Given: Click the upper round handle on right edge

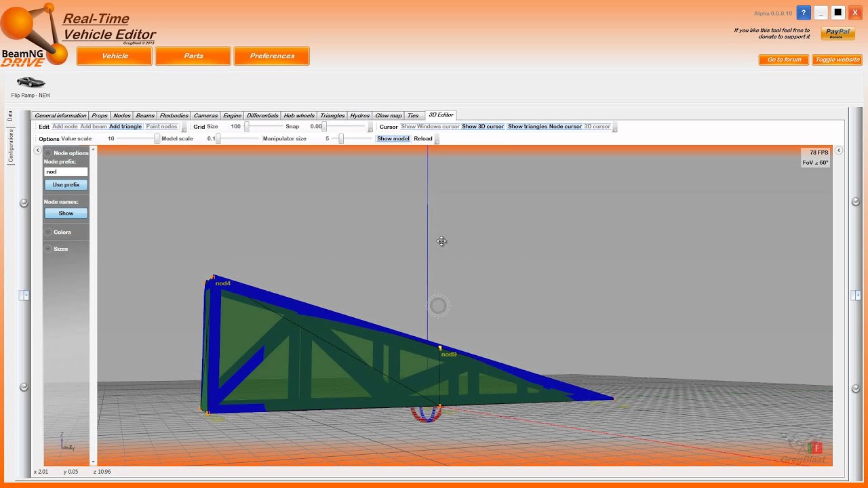Looking at the screenshot, I should [x=856, y=203].
